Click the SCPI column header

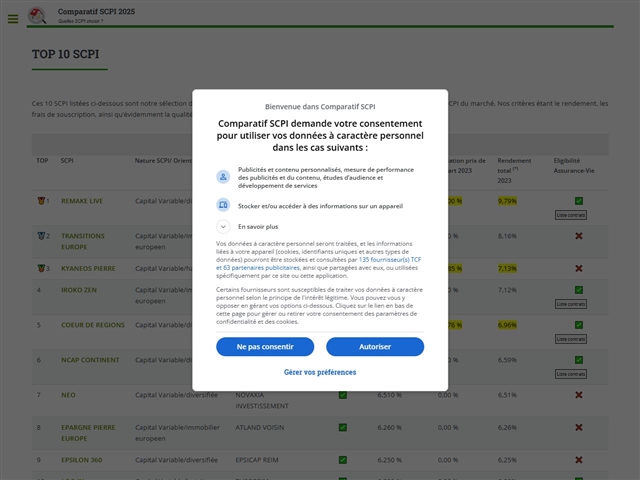67,161
